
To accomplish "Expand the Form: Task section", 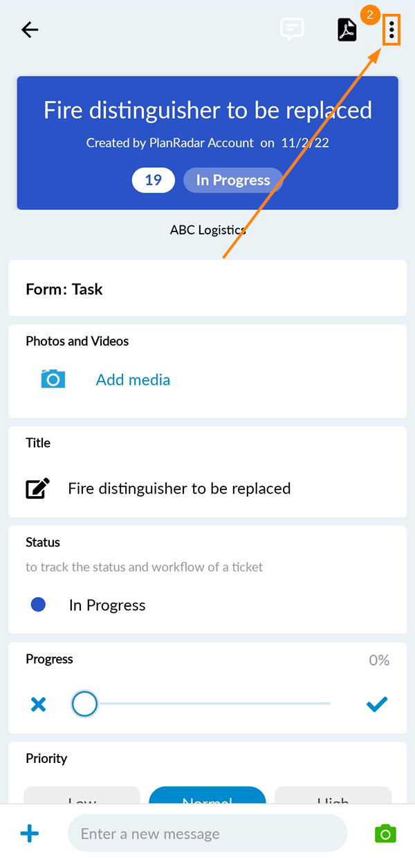I will [x=207, y=289].
